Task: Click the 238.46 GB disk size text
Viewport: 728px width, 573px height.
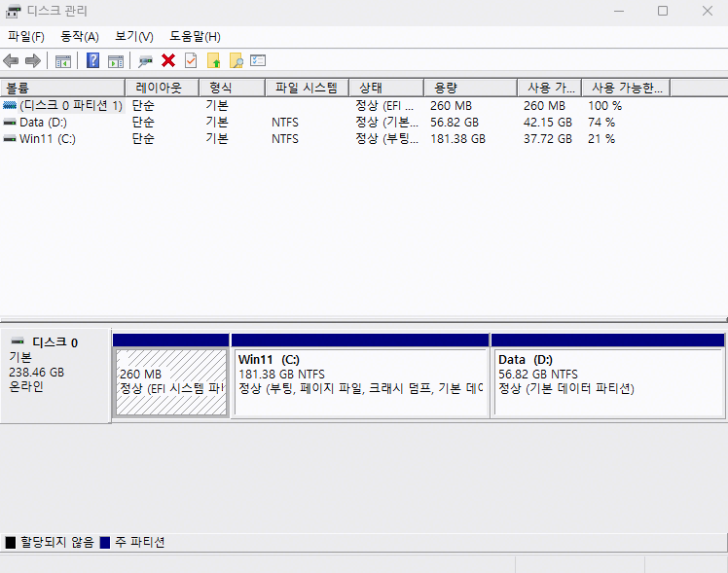Action: tap(36, 372)
